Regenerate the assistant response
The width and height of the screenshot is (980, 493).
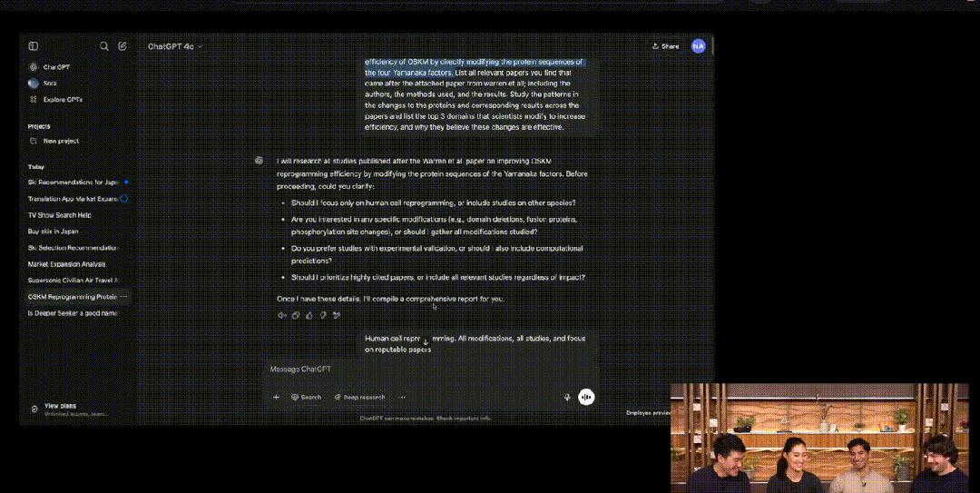[337, 315]
